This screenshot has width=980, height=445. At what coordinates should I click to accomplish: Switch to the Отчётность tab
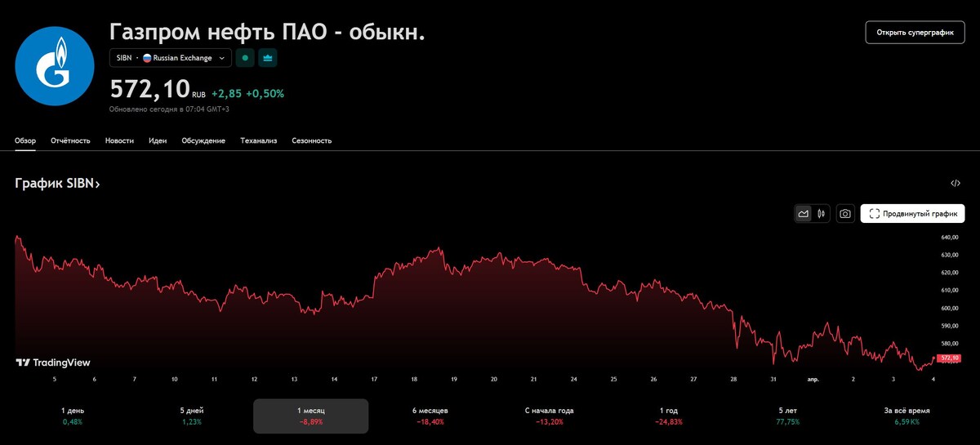pos(70,140)
